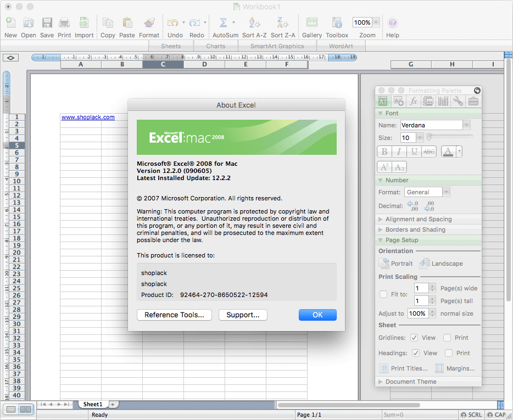Image resolution: width=513 pixels, height=420 pixels.
Task: Select the Sheet1 worksheet tab
Action: [93, 404]
